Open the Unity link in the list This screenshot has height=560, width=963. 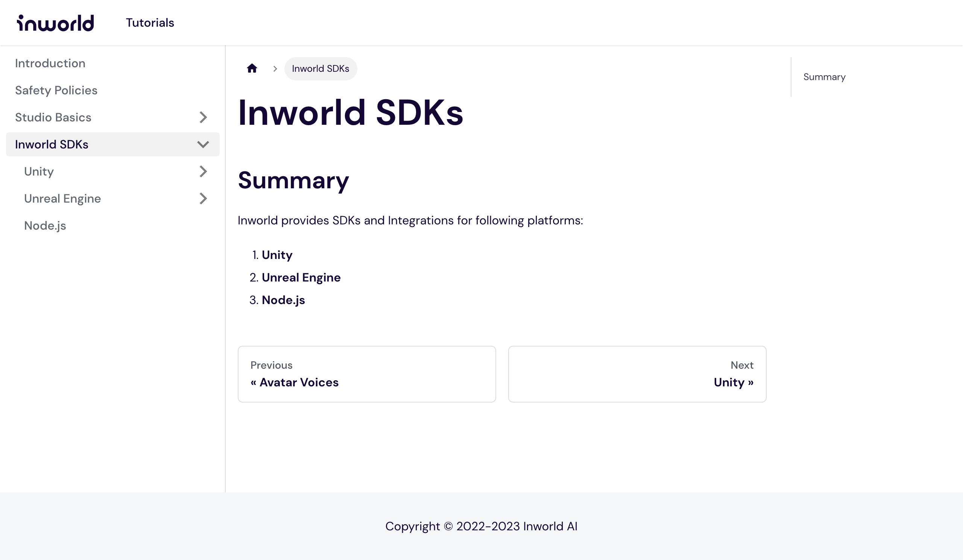pos(277,255)
